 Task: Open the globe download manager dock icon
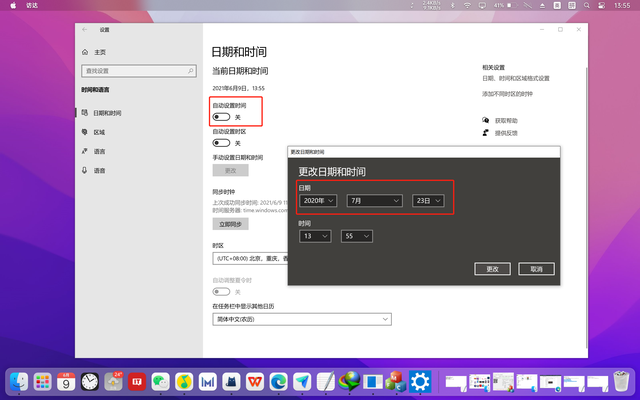pos(349,382)
